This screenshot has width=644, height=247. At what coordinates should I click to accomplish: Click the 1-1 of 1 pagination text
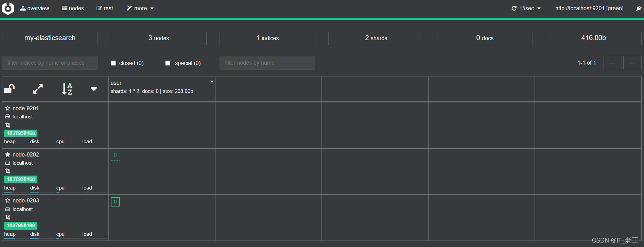587,63
